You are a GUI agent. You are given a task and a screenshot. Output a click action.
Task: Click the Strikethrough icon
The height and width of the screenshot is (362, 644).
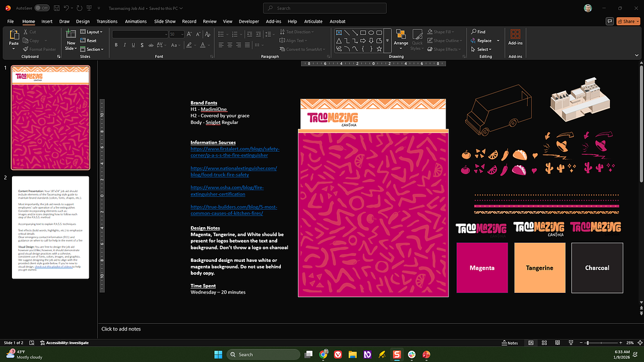[x=151, y=44]
